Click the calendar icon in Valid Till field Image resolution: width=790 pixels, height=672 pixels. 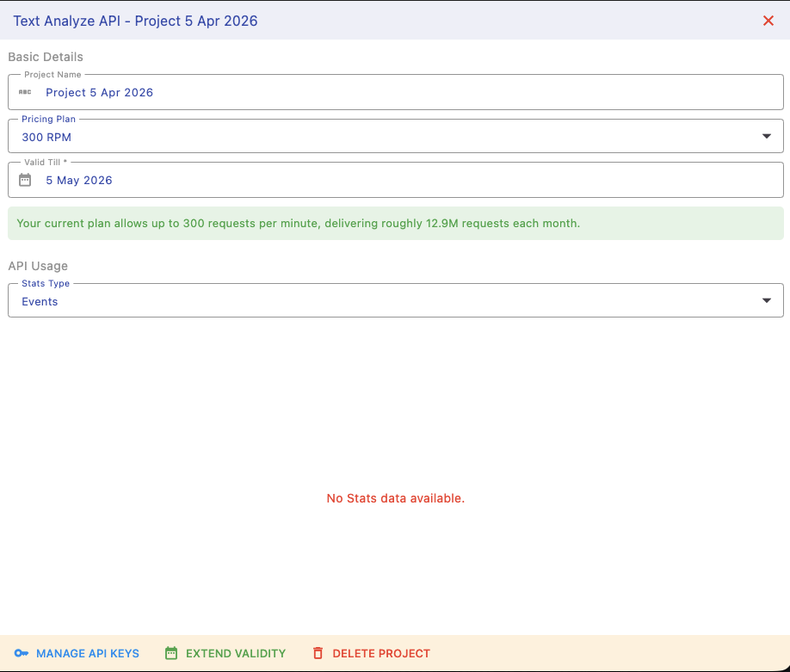pos(25,180)
